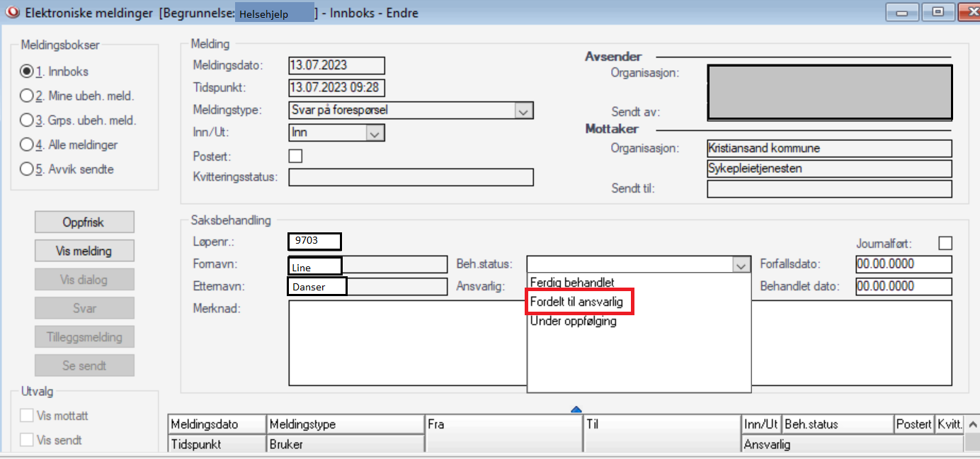Screen dimensions: 980x459
Task: Click into the Merknad text area
Action: click(407, 341)
